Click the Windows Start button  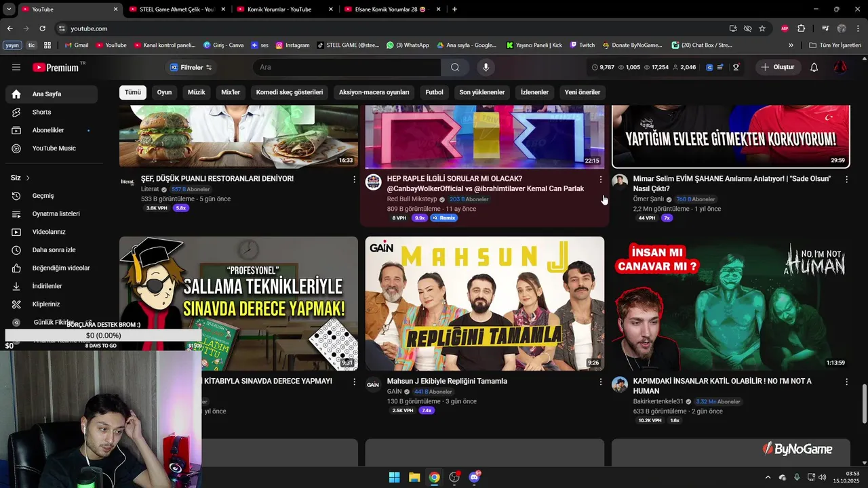pos(394,477)
